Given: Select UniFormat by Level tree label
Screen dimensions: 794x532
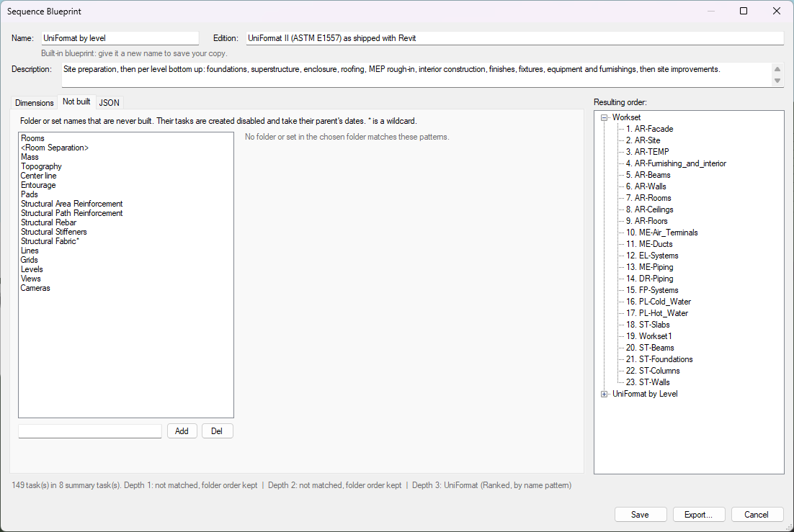Looking at the screenshot, I should (x=645, y=394).
